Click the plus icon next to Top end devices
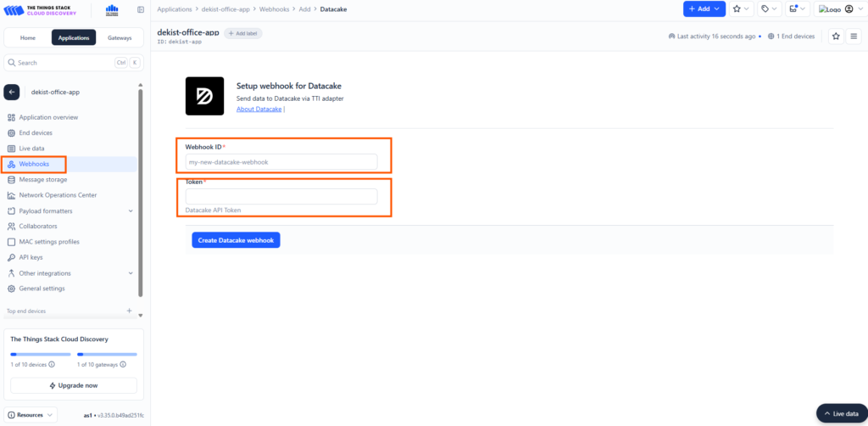The image size is (868, 426). [130, 311]
